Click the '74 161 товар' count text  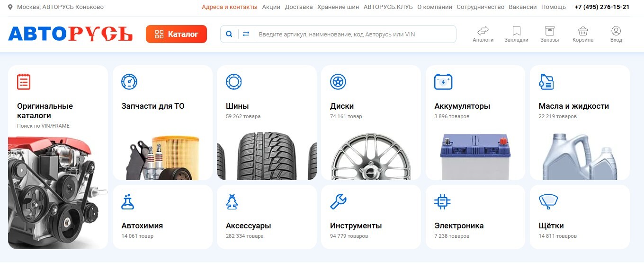(x=346, y=116)
